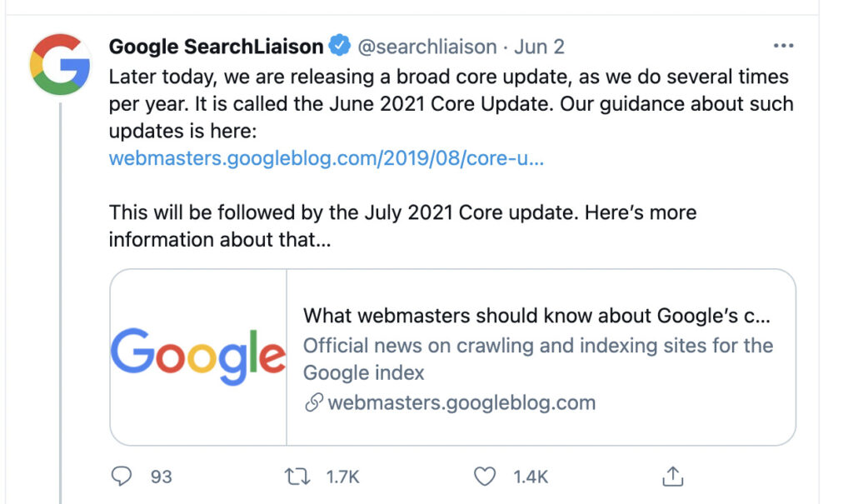Image resolution: width=853 pixels, height=504 pixels.
Task: Like the tweet with the heart icon
Action: [485, 477]
